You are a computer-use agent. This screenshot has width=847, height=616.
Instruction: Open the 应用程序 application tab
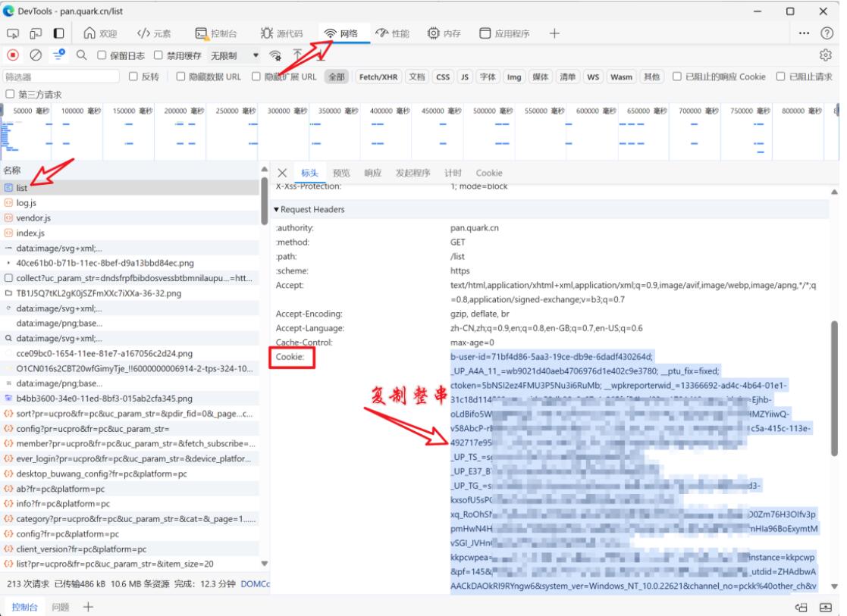point(504,33)
